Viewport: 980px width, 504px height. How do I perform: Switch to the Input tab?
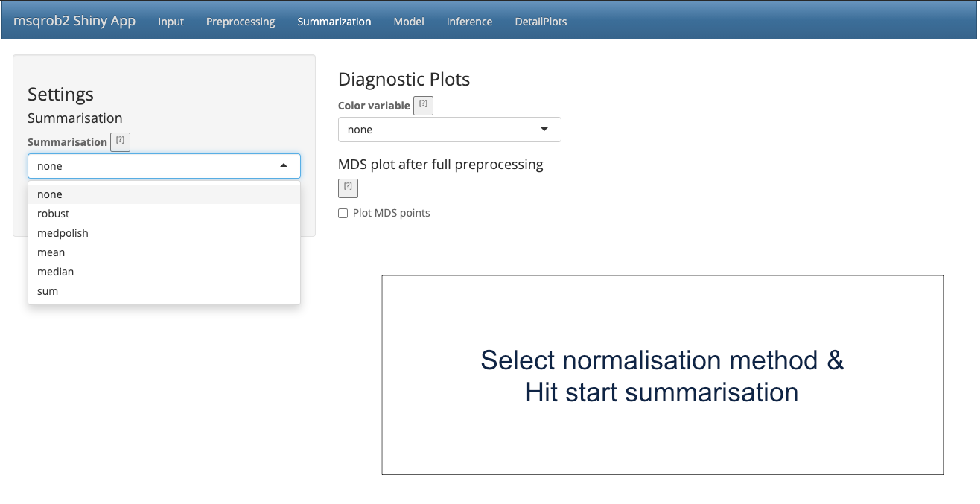pos(171,22)
